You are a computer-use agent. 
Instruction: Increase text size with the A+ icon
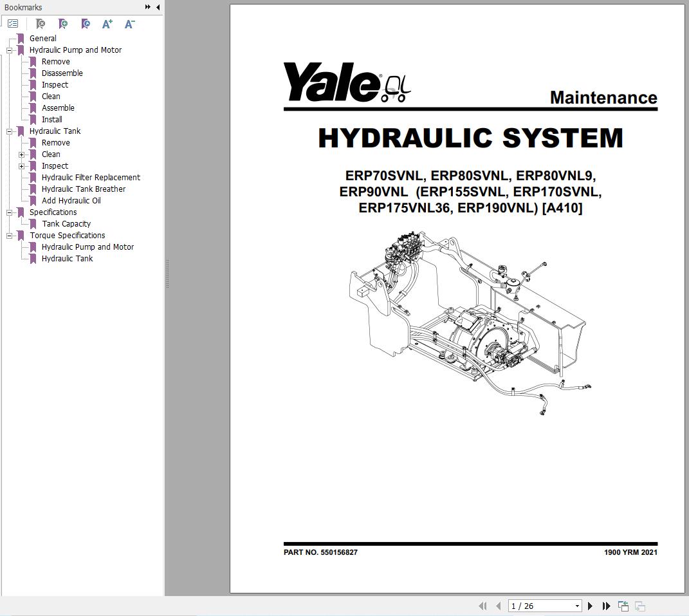[107, 24]
